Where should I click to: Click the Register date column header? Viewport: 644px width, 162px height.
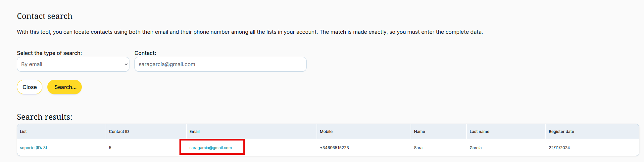click(x=561, y=132)
